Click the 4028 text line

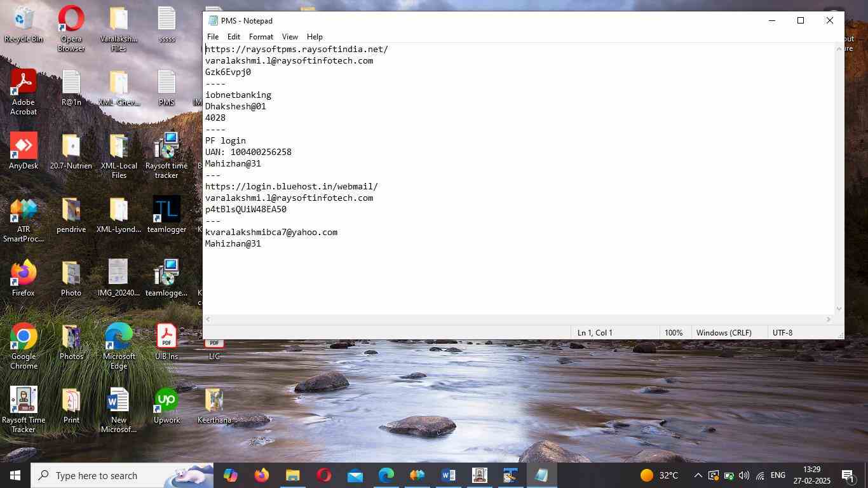(215, 118)
